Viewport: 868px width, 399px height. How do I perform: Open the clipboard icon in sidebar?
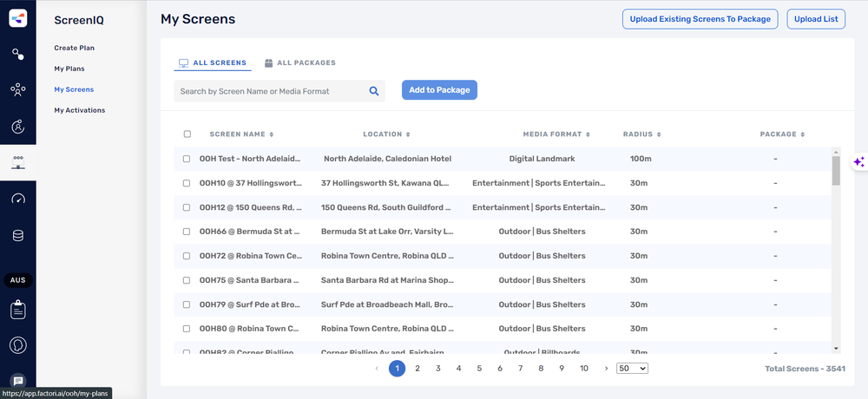(x=17, y=310)
